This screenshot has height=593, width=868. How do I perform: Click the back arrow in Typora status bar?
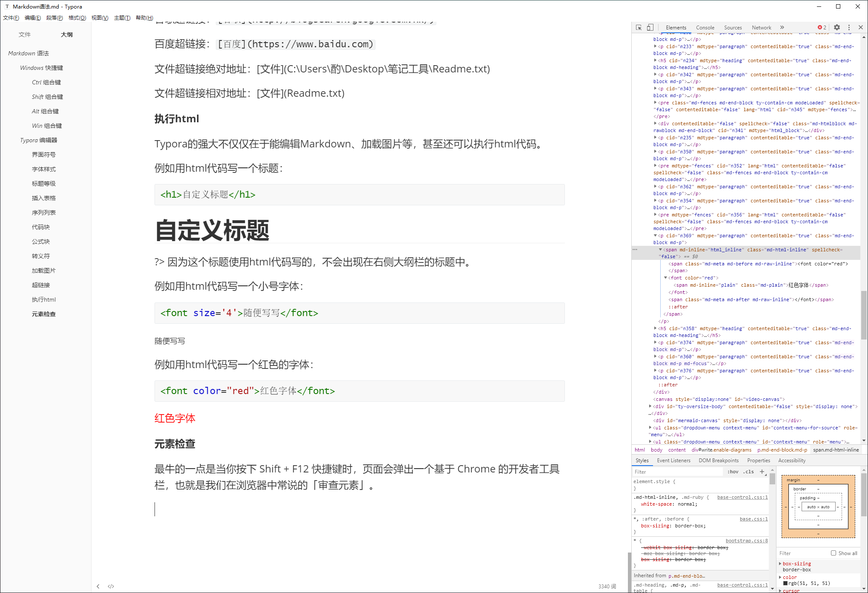pos(98,586)
